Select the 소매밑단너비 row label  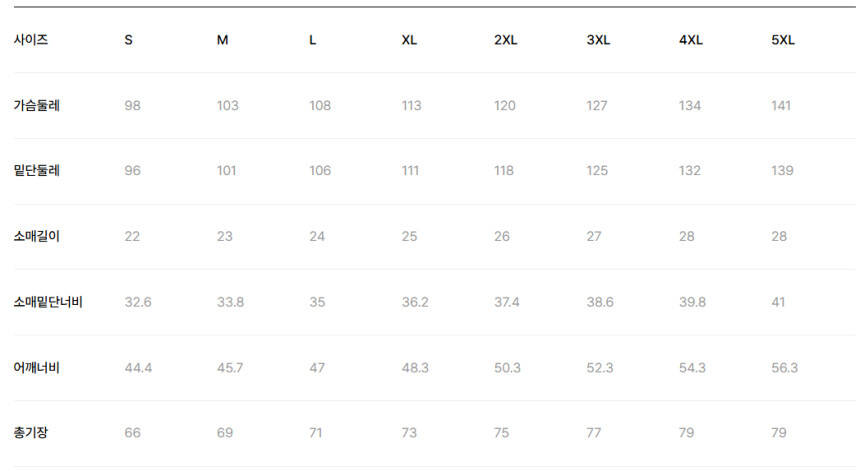pyautogui.click(x=48, y=302)
